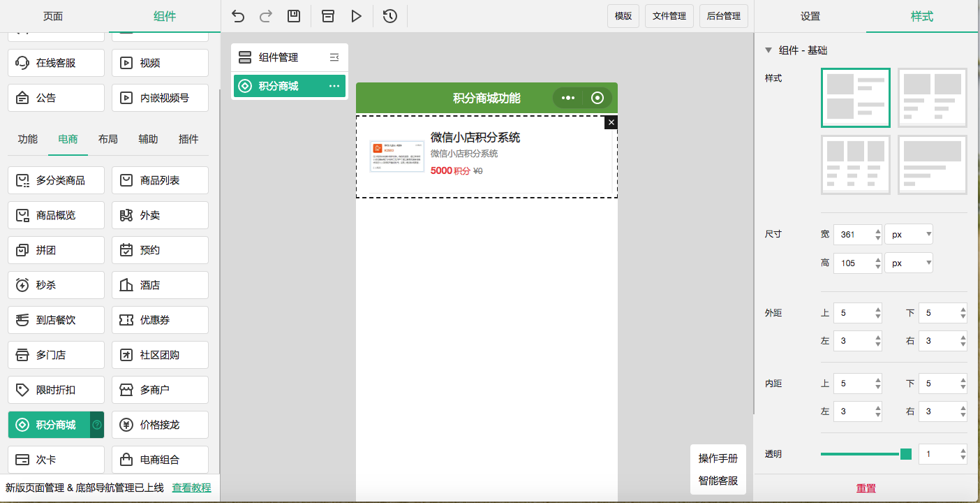Click the 后台管理 button
This screenshot has height=503, width=980.
tap(723, 16)
